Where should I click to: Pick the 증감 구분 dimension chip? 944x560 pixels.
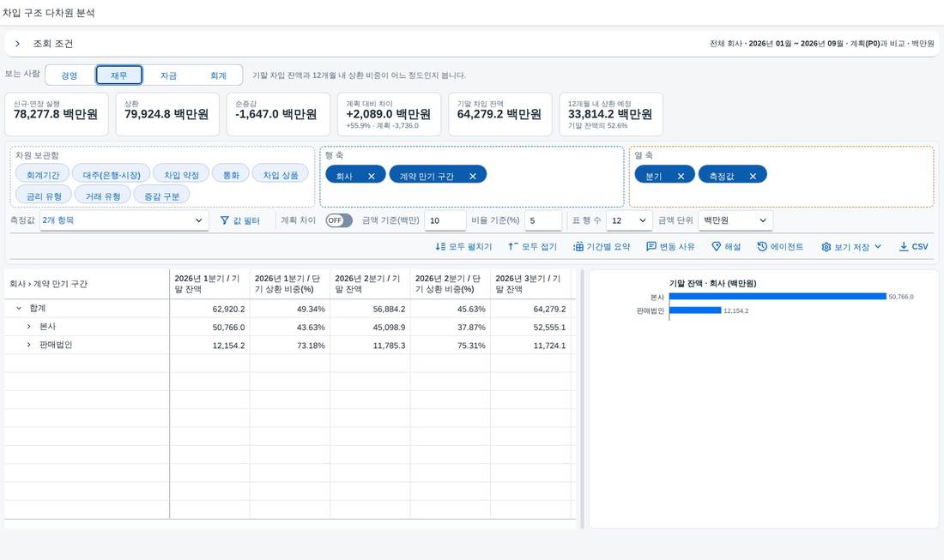tap(162, 196)
